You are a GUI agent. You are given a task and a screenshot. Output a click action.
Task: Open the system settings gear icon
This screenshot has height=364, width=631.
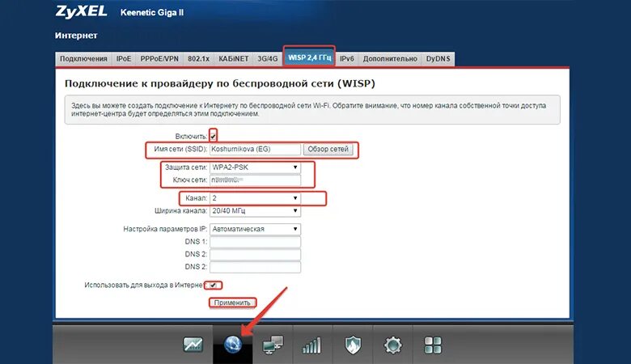click(392, 345)
